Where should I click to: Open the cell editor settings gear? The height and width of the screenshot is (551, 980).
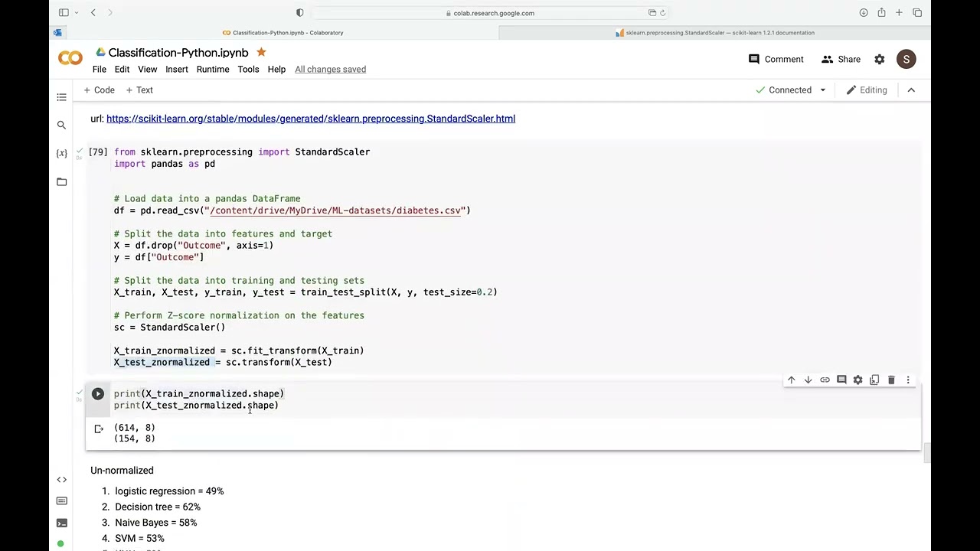858,380
